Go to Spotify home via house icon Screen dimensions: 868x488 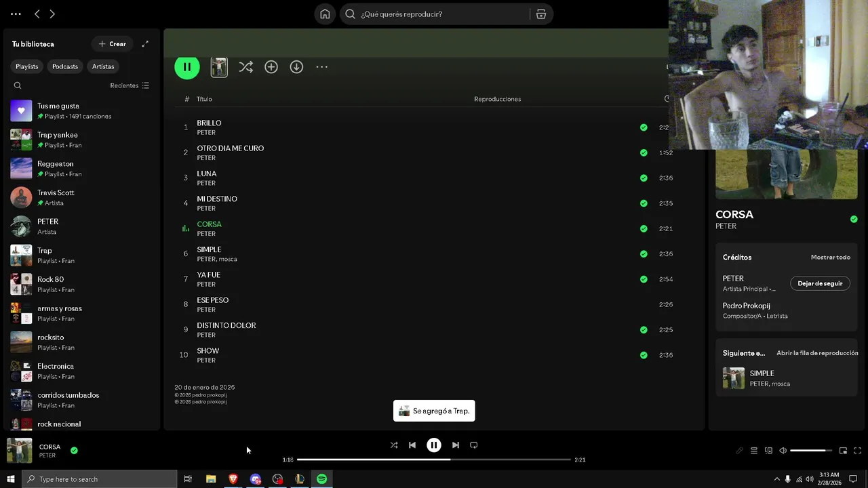pyautogui.click(x=325, y=14)
